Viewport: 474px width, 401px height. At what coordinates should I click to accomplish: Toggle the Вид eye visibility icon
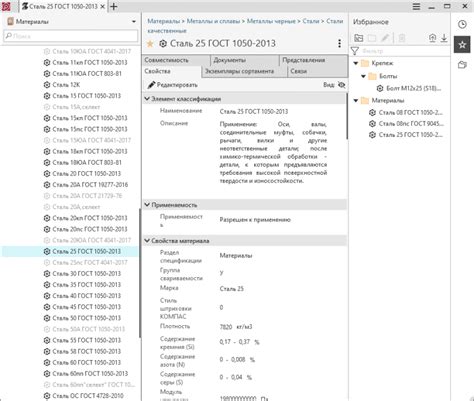click(x=342, y=85)
